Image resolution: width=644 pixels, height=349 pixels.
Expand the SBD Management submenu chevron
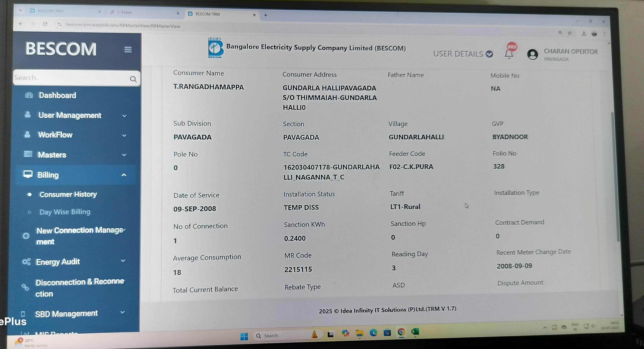click(123, 312)
